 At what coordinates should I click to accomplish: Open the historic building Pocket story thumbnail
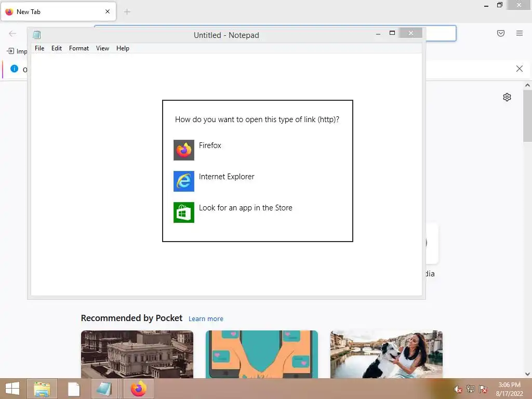click(x=137, y=354)
